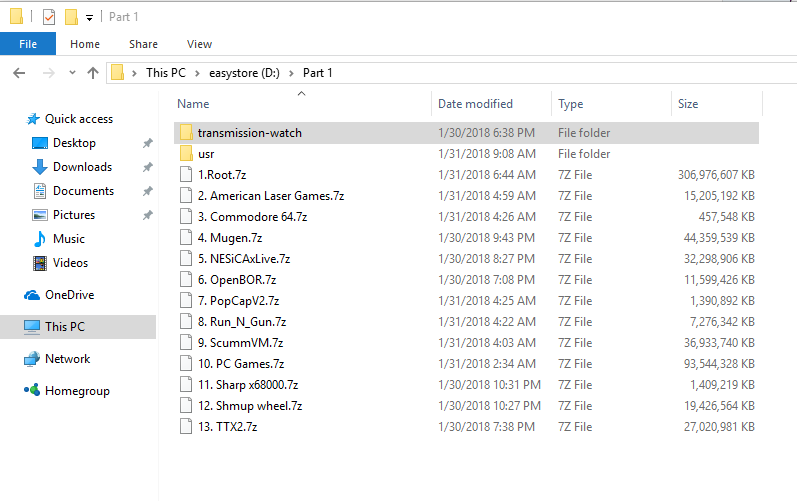The image size is (797, 501).
Task: Click the 4. Mugen.7z file icon
Action: (x=186, y=237)
